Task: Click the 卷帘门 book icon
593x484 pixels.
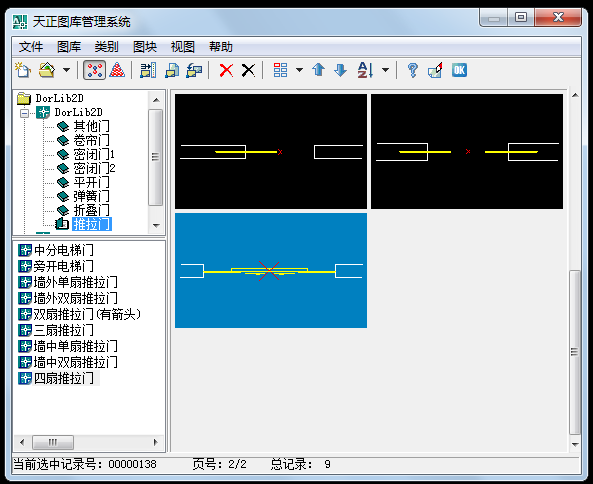Action: point(63,140)
